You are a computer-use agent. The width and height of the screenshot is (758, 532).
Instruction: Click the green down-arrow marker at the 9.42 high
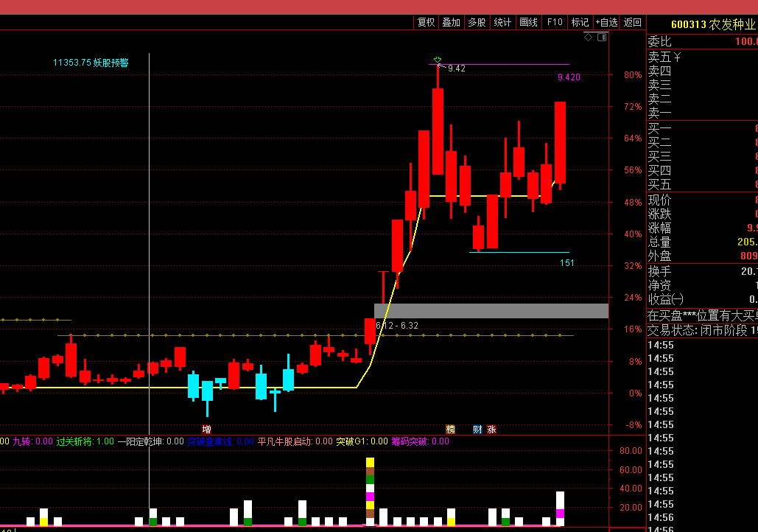[438, 60]
